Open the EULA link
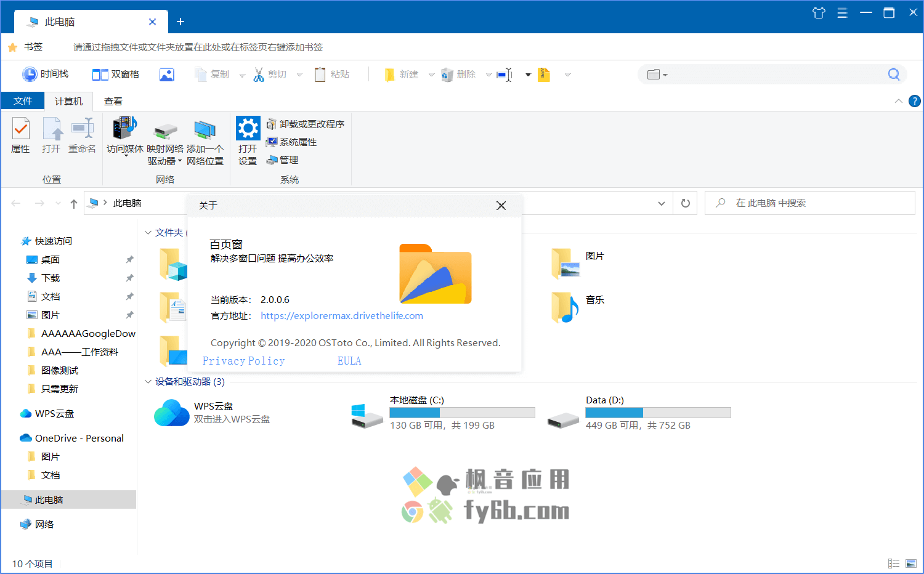 click(x=349, y=361)
